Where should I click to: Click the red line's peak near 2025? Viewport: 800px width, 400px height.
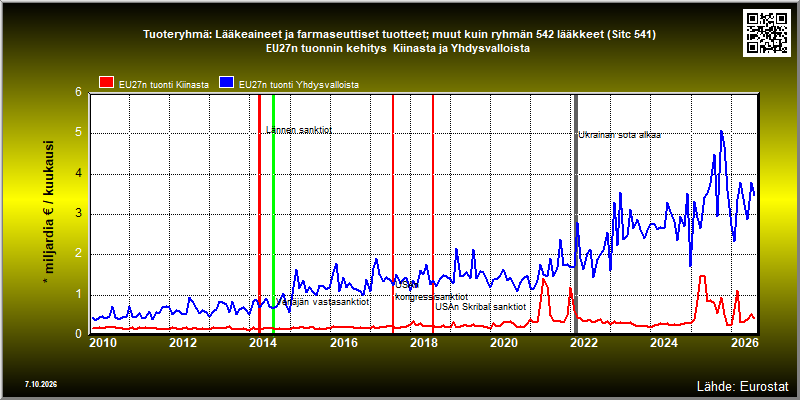pyautogui.click(x=702, y=277)
